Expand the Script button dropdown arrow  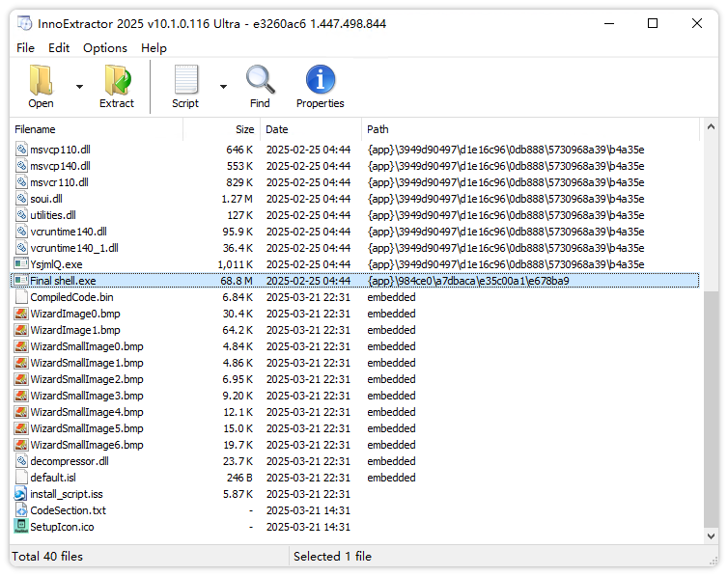[223, 87]
